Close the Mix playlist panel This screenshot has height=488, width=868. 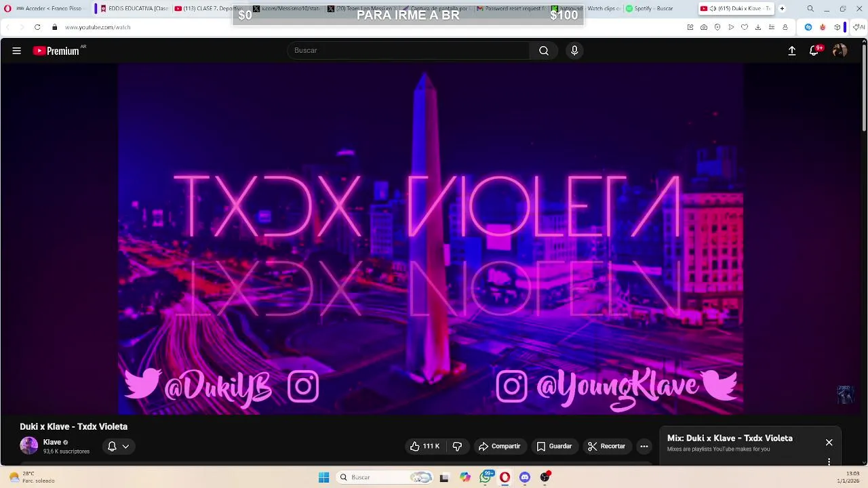[829, 443]
